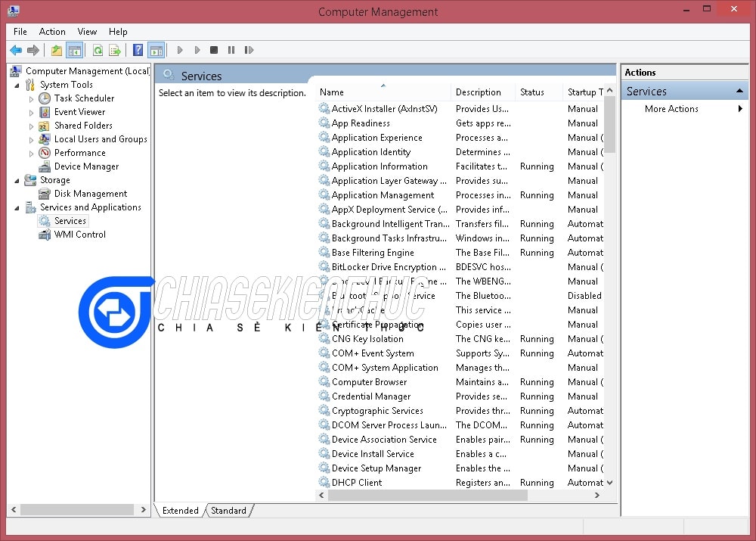Select Computer Management (Local) root node
Viewport: 756px width, 541px height.
(87, 71)
